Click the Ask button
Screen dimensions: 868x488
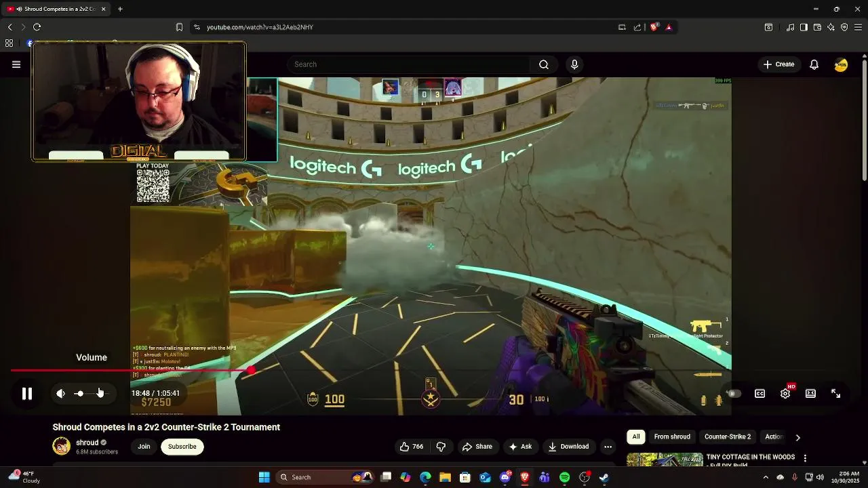(x=520, y=447)
